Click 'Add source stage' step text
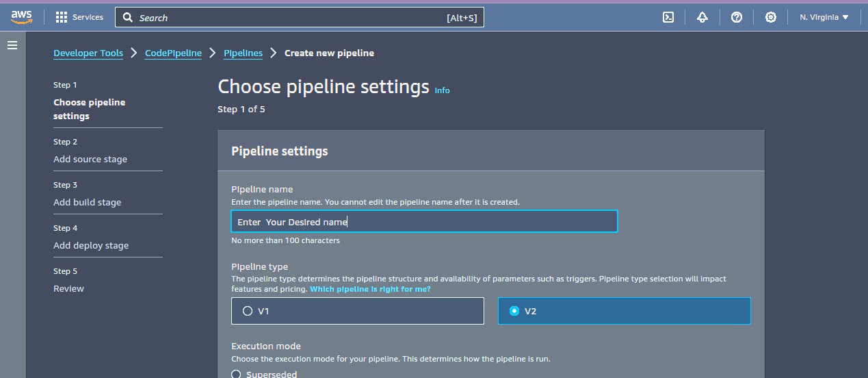This screenshot has width=868, height=378. click(90, 159)
